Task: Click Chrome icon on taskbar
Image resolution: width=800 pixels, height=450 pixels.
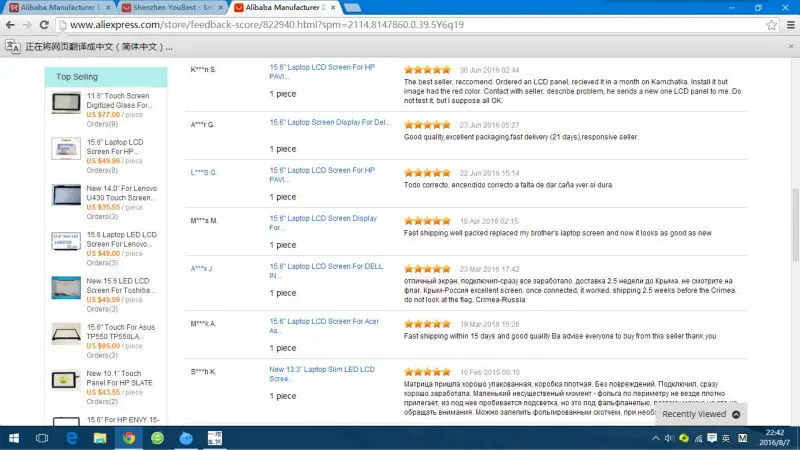Action: [x=129, y=438]
